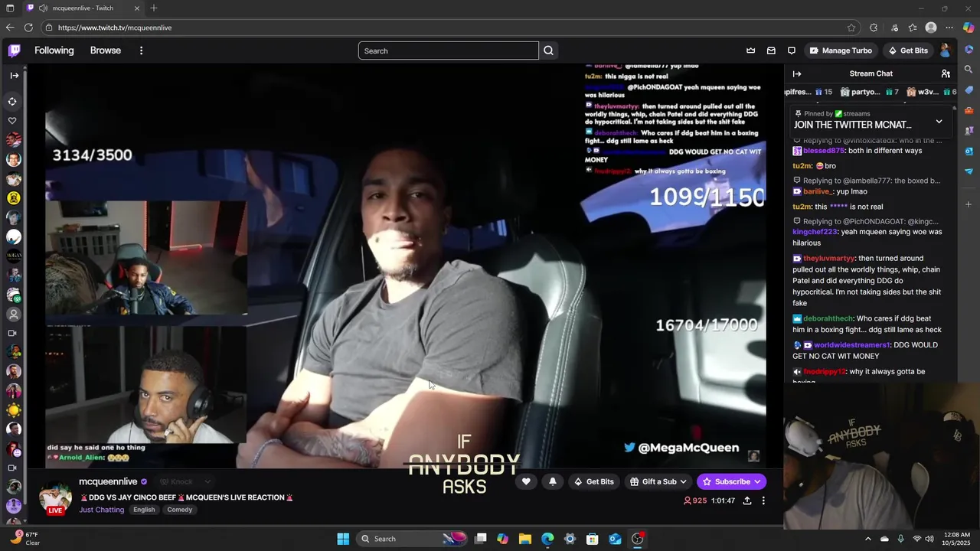Image resolution: width=980 pixels, height=551 pixels.
Task: Expand the pinned chat message
Action: [939, 122]
